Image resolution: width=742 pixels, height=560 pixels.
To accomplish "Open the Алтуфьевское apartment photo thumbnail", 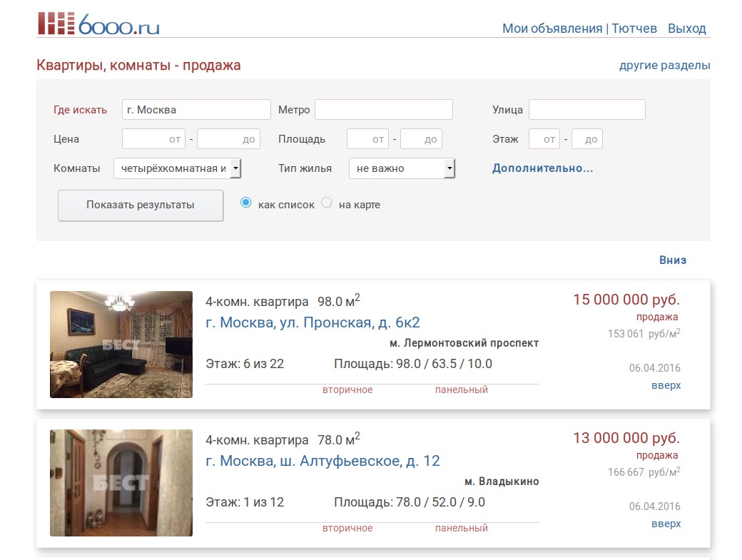I will click(x=121, y=483).
